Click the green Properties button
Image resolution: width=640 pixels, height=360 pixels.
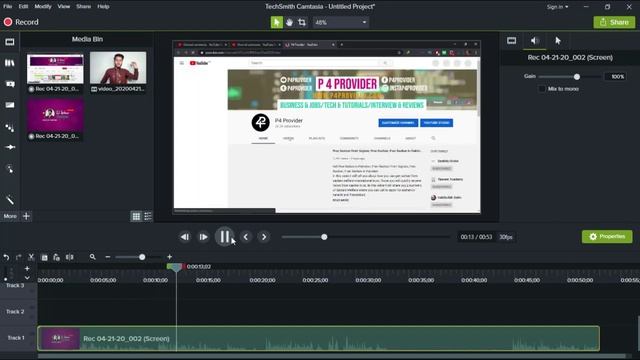point(607,237)
